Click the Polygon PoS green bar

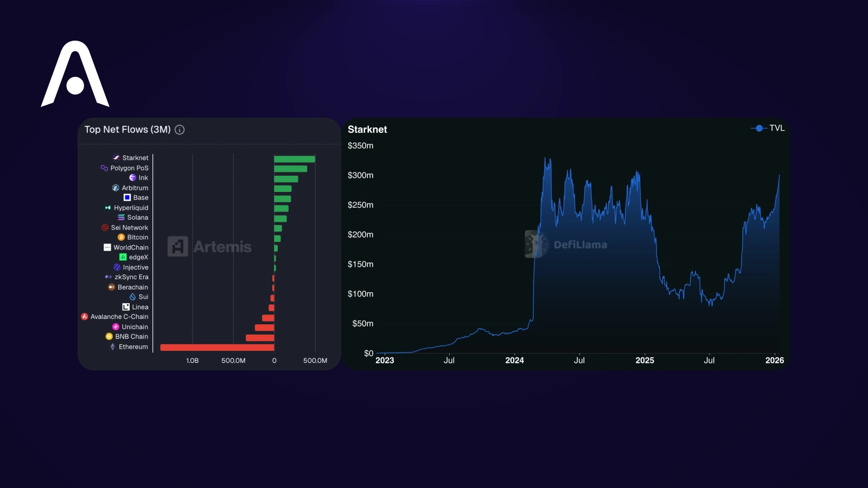[x=291, y=169]
